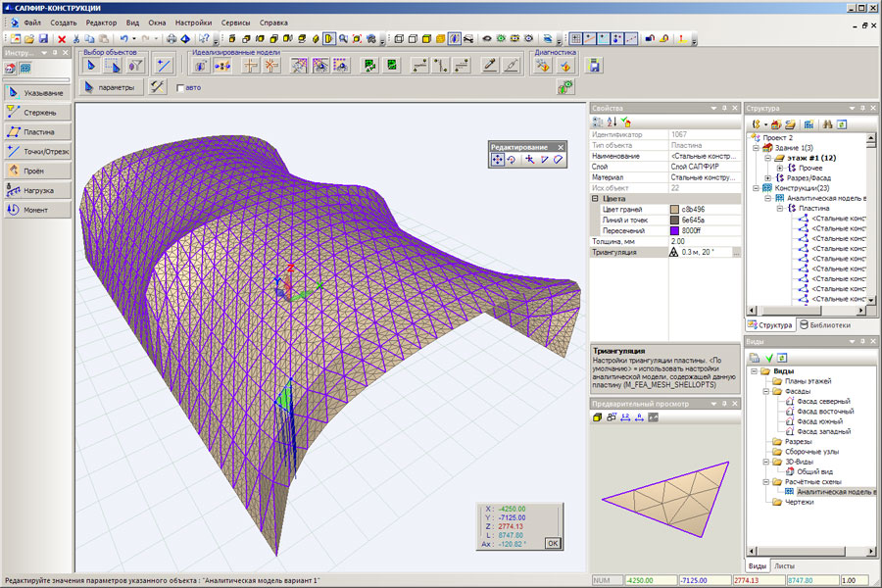882x588 pixels.
Task: Choose the Проём tool
Action: pyautogui.click(x=36, y=171)
